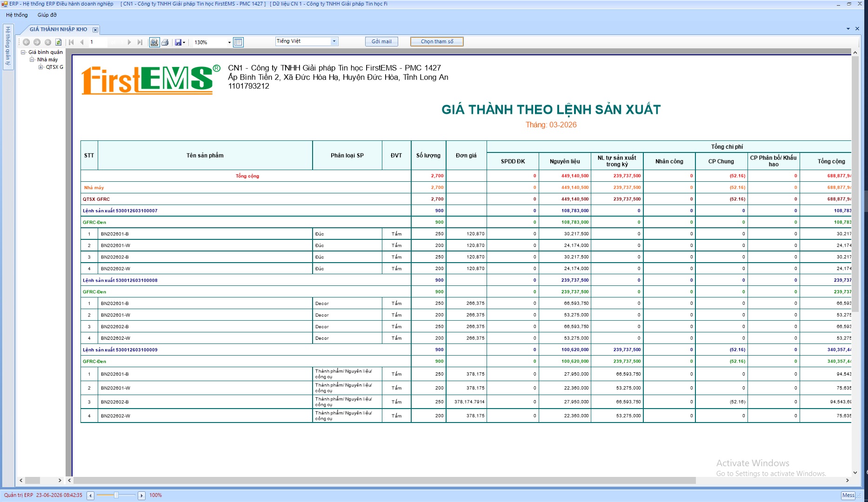Click the Back navigation arrow in report toolbar

(x=27, y=42)
